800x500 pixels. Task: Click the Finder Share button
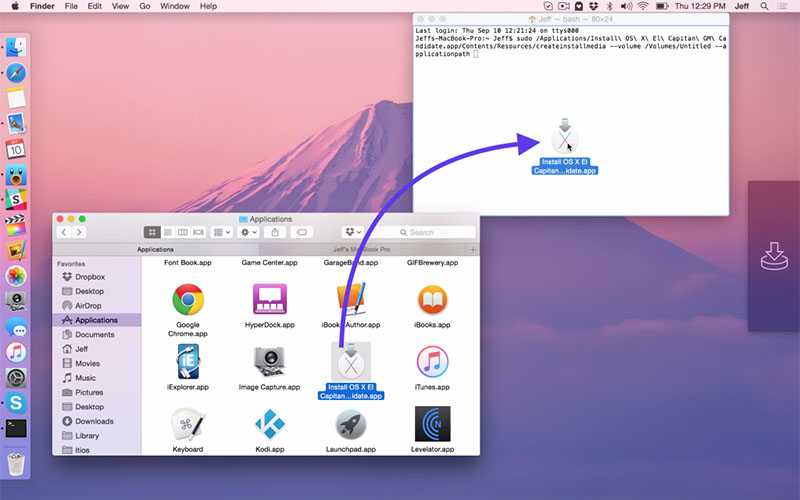(275, 232)
